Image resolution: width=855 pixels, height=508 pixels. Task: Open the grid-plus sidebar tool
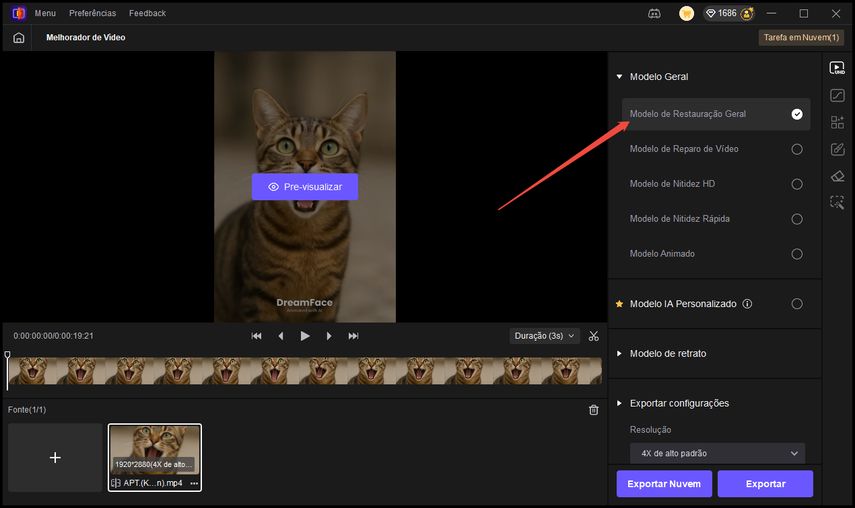[837, 122]
